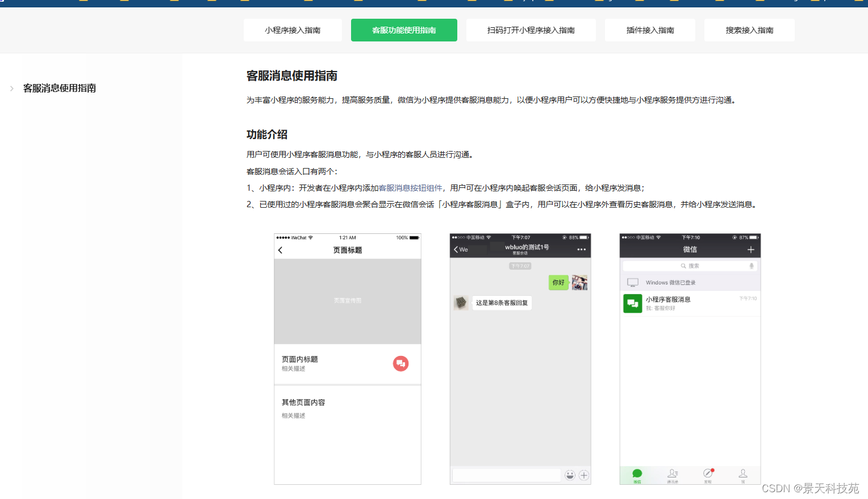The width and height of the screenshot is (868, 499).
Task: Expand the 客服消息使用指南 sidebar chevron
Action: [x=11, y=88]
